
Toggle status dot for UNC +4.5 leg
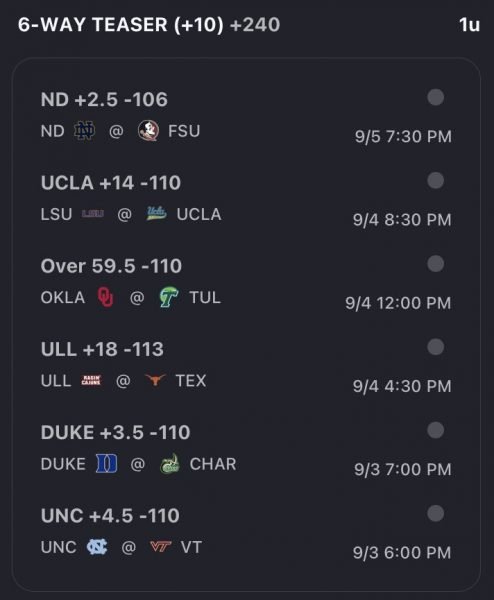tap(435, 513)
